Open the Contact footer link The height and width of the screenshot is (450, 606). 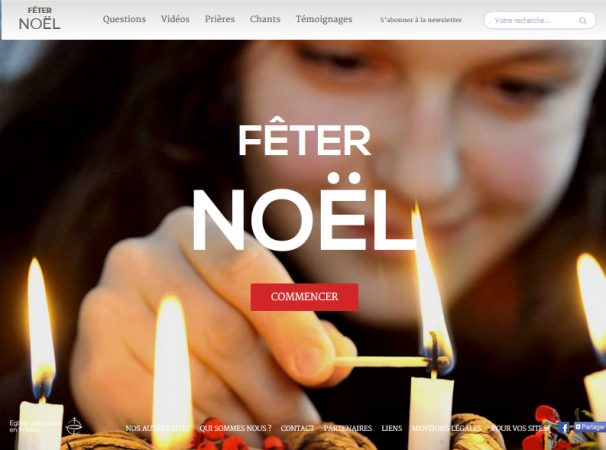pyautogui.click(x=297, y=428)
